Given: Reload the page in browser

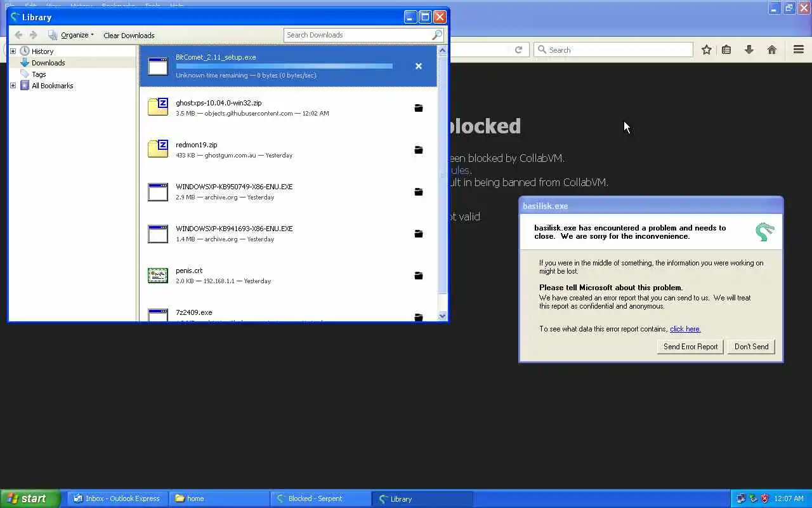Looking at the screenshot, I should (x=518, y=50).
